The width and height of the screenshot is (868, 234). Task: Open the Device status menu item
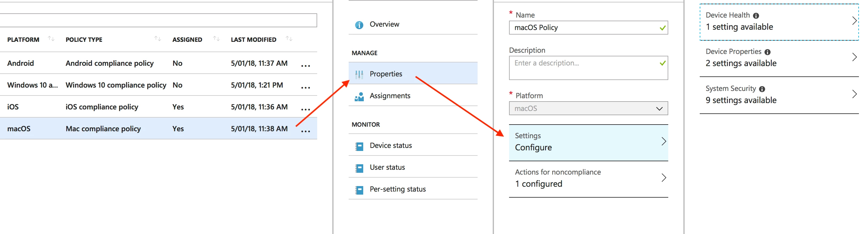pos(413,145)
